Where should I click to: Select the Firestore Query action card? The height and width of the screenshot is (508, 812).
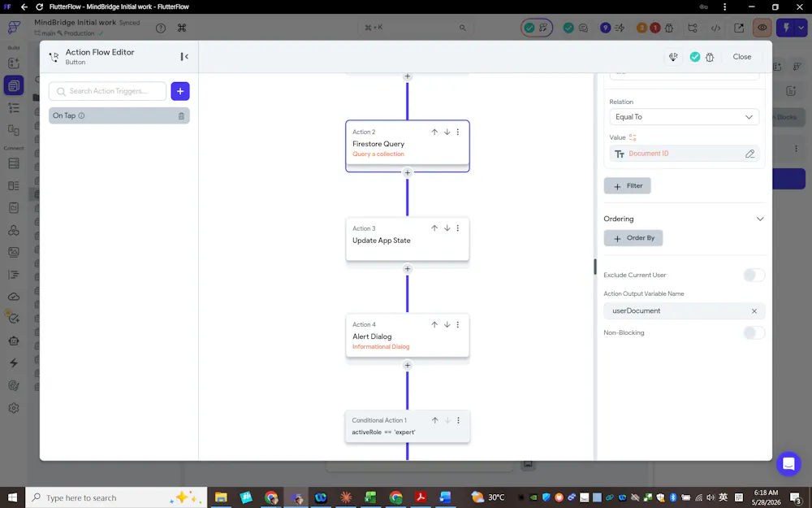tap(408, 143)
